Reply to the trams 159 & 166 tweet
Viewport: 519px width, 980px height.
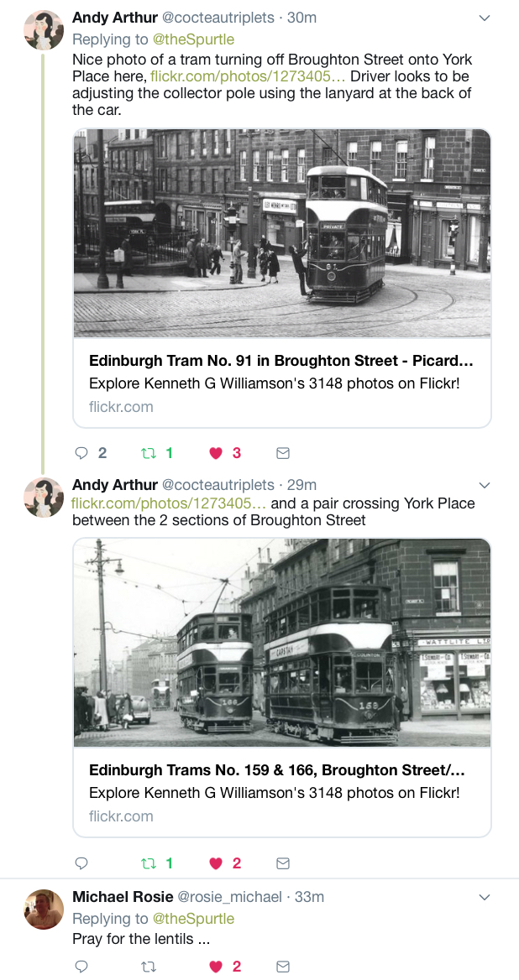coord(82,863)
